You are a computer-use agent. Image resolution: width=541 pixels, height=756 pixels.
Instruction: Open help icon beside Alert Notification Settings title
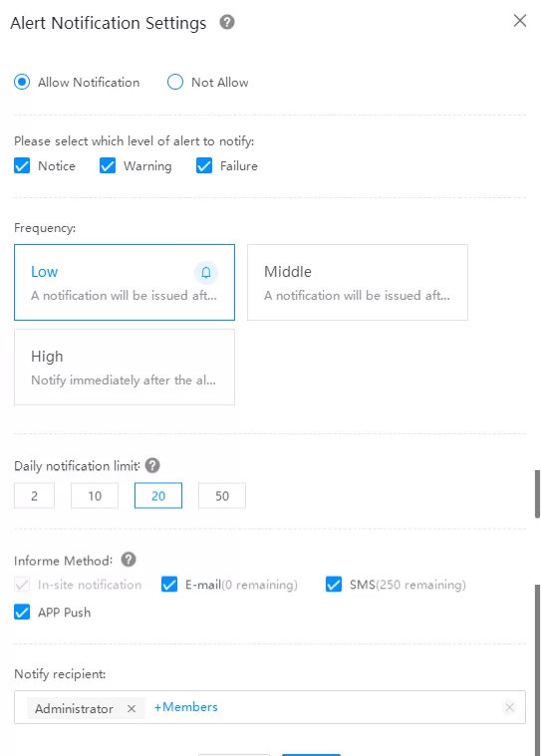(x=227, y=22)
